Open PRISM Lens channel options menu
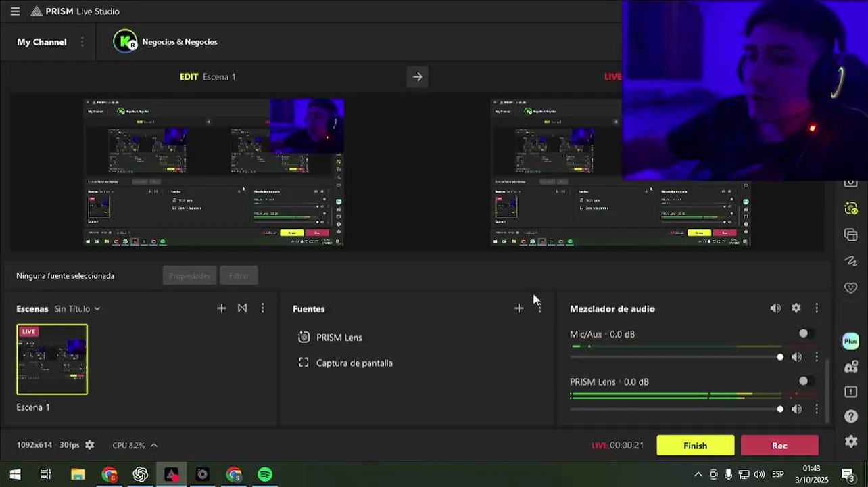Image resolution: width=868 pixels, height=487 pixels. 817,409
